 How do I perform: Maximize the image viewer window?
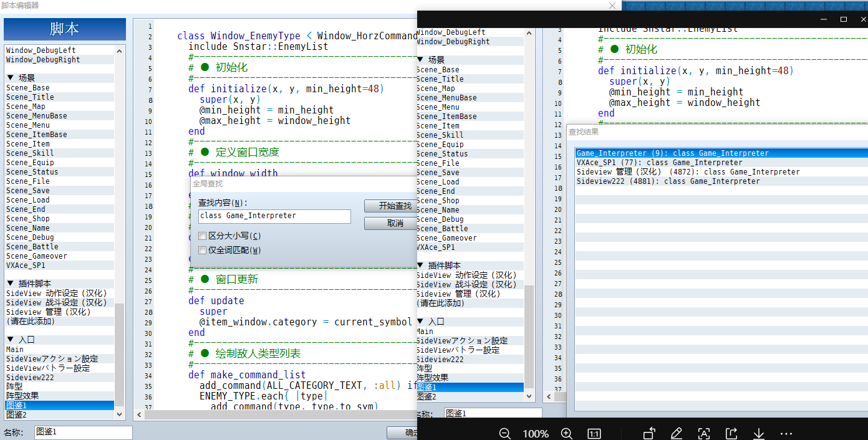tap(844, 19)
